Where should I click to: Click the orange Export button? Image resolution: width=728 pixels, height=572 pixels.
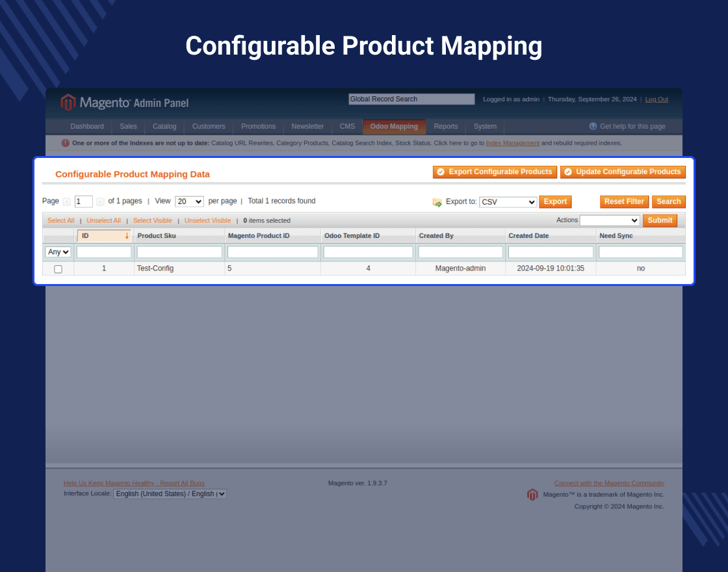(555, 201)
